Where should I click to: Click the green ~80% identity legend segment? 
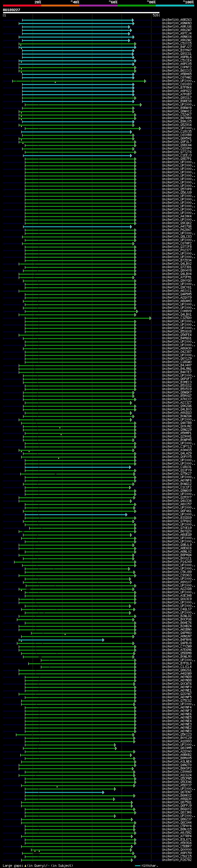[x=137, y=6]
